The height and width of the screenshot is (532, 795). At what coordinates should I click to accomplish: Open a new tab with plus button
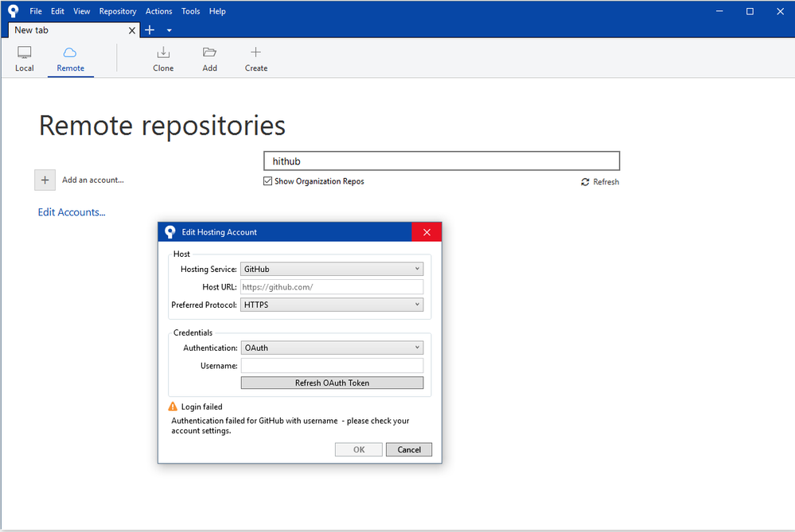150,29
